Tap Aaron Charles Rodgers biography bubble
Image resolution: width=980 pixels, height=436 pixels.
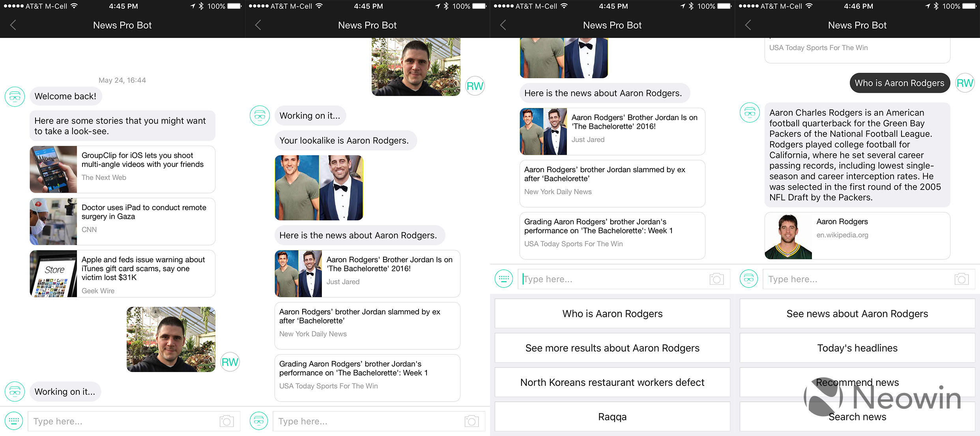(857, 155)
